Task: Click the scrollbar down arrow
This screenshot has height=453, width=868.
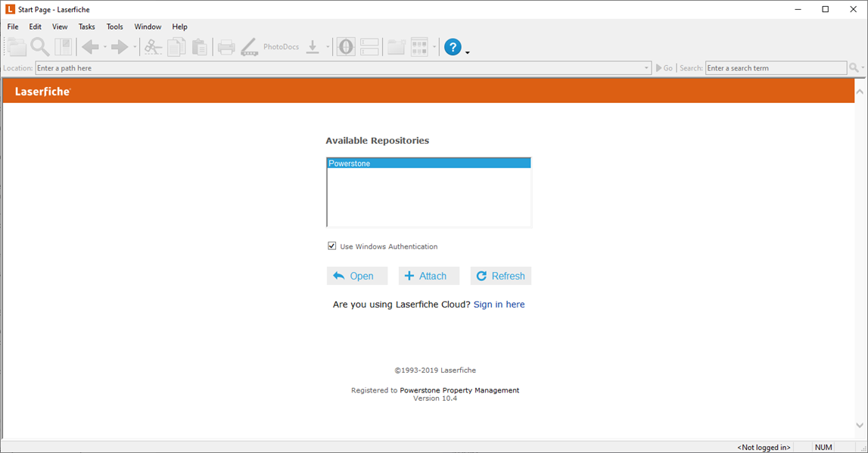Action: coord(860,425)
